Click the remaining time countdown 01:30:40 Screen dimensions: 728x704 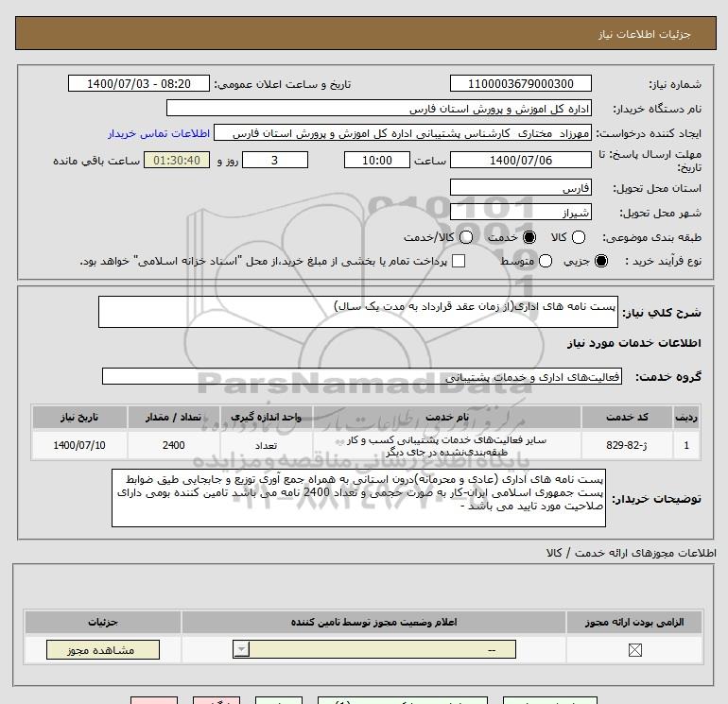tap(177, 160)
